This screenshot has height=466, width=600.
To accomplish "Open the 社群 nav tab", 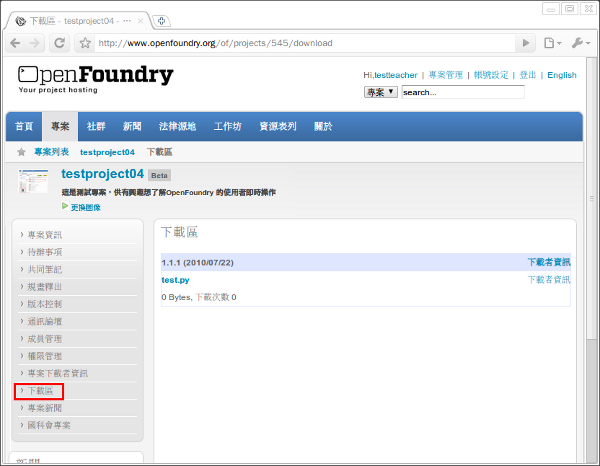I will [x=96, y=126].
